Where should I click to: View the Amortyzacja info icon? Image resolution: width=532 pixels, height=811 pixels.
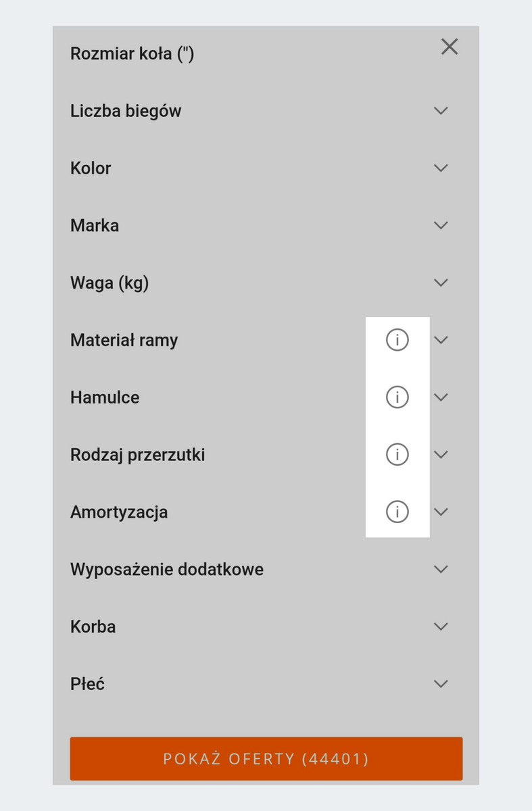coord(397,512)
